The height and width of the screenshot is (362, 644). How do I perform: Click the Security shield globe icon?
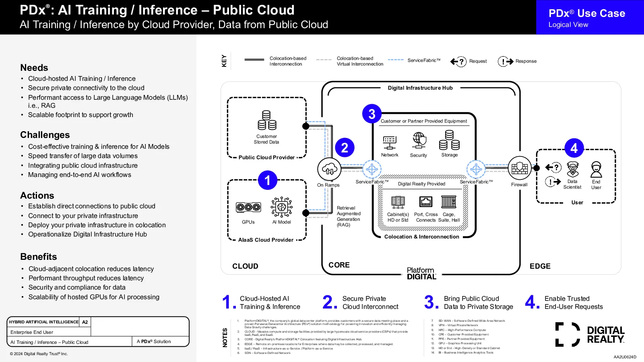click(x=419, y=140)
